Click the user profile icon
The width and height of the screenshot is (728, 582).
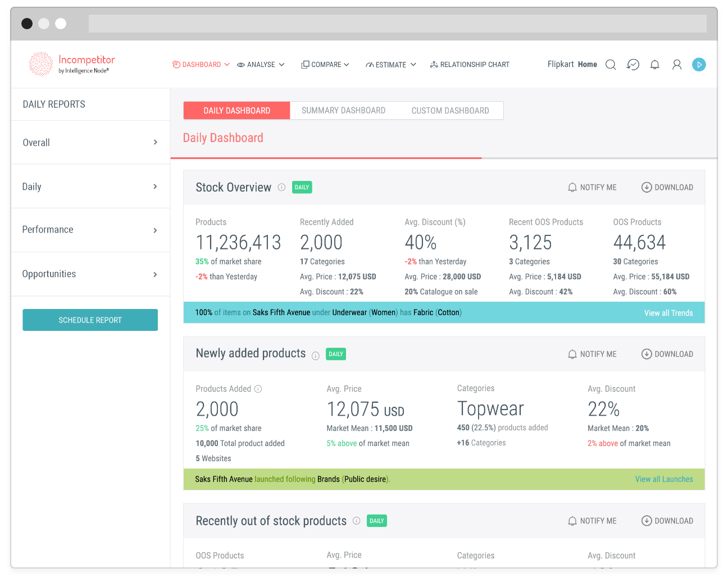tap(676, 65)
